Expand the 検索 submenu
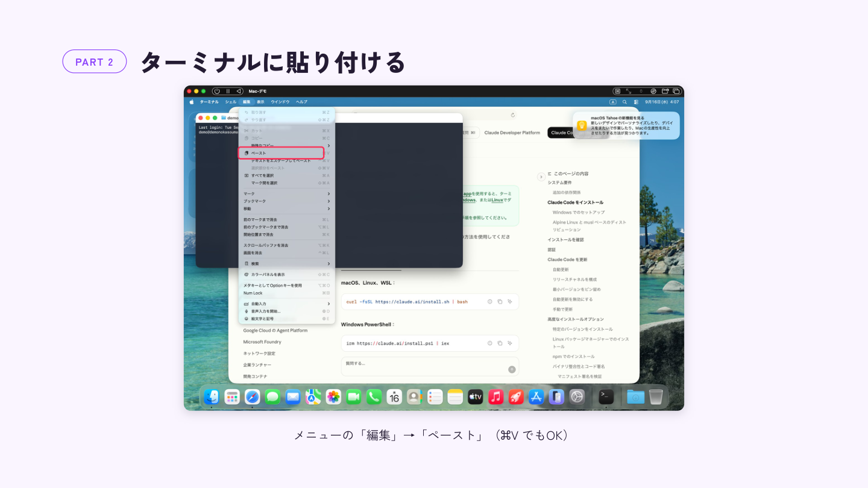The height and width of the screenshot is (488, 868). click(287, 264)
